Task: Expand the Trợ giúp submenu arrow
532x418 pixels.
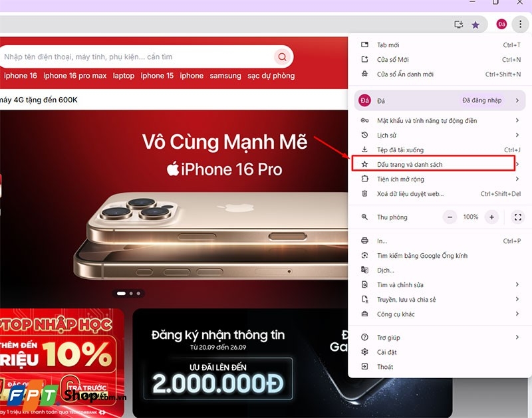Action: 517,338
